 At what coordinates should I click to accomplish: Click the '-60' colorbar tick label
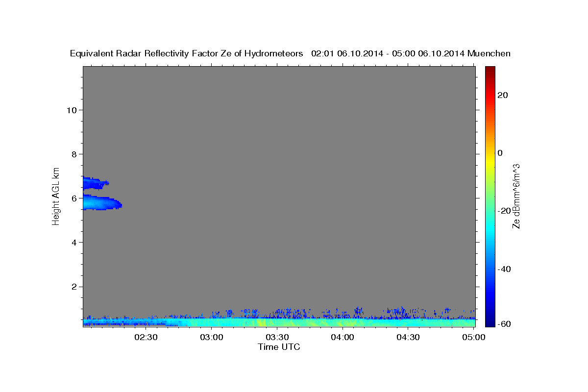click(x=504, y=324)
